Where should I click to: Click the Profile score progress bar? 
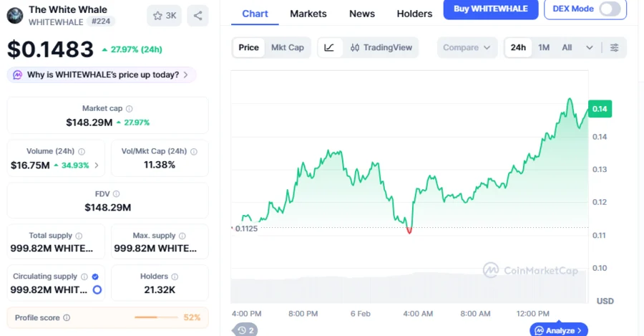coord(157,317)
